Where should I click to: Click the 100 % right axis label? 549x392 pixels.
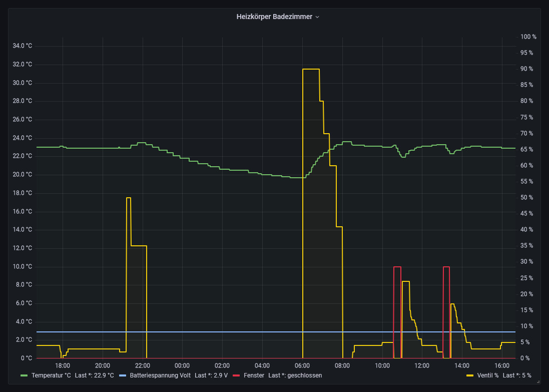click(x=528, y=37)
